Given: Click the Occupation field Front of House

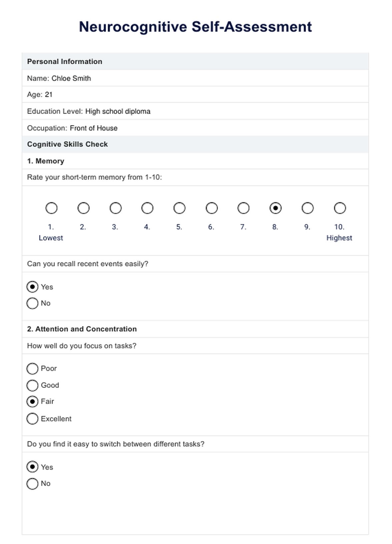Looking at the screenshot, I should [x=93, y=128].
